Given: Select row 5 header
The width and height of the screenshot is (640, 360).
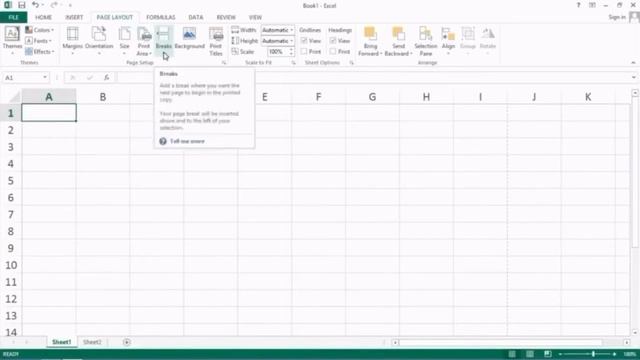Looking at the screenshot, I should 11,180.
